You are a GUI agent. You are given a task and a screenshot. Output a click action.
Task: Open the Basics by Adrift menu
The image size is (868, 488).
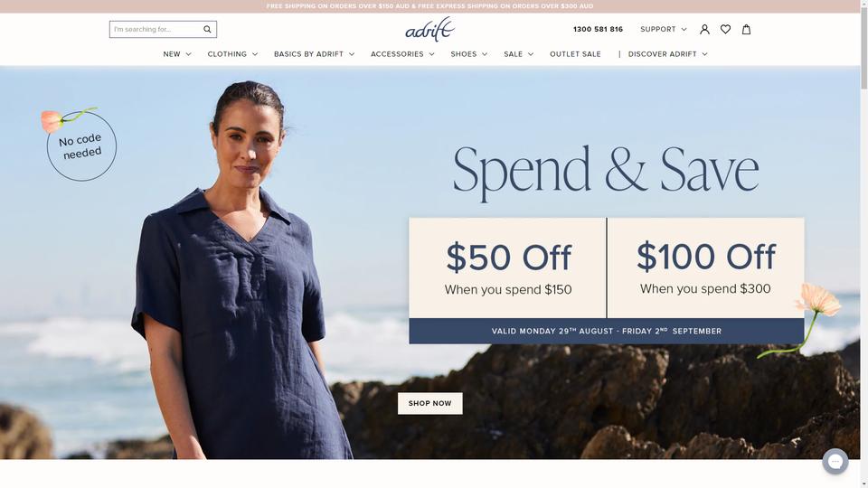coord(314,54)
